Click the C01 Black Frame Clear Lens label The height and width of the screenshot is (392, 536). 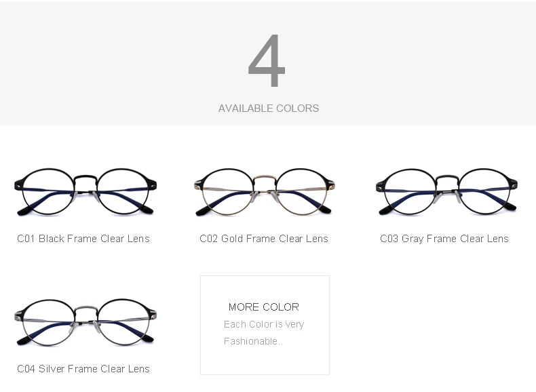click(83, 239)
